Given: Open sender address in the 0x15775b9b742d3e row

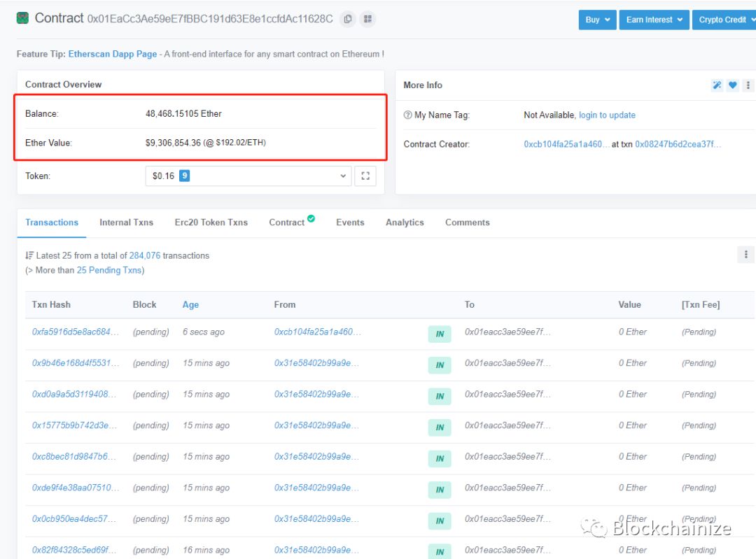Looking at the screenshot, I should pyautogui.click(x=316, y=425).
